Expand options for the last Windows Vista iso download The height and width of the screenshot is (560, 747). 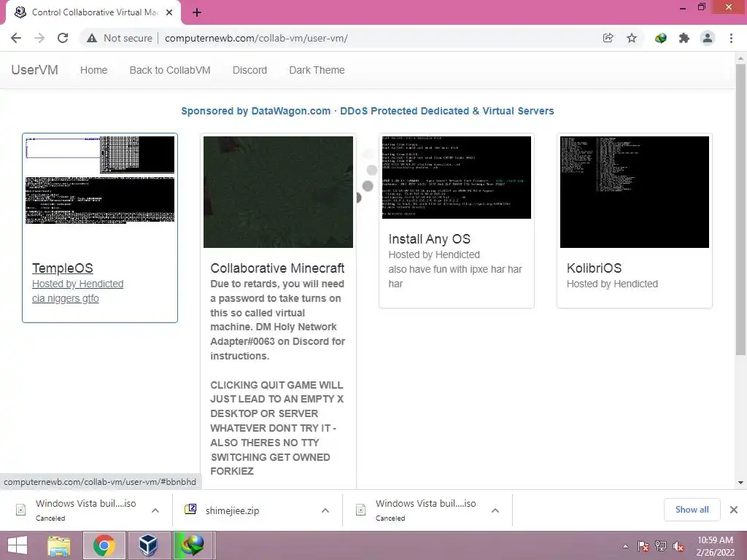pyautogui.click(x=495, y=510)
